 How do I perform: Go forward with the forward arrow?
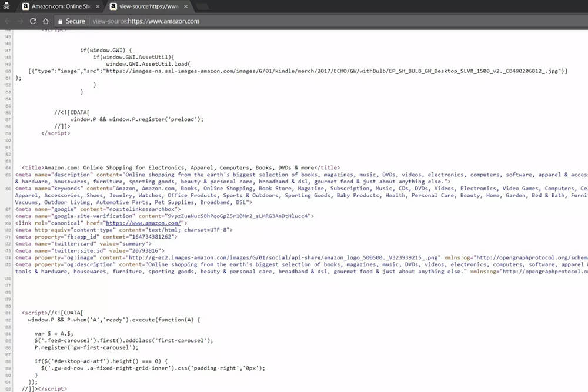[20, 21]
